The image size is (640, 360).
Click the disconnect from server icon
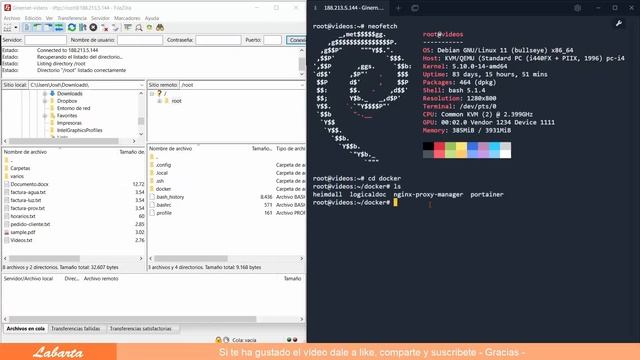105,27
